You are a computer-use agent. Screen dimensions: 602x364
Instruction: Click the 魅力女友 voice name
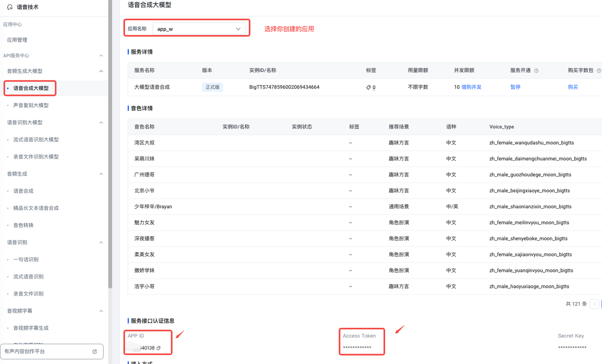click(144, 222)
